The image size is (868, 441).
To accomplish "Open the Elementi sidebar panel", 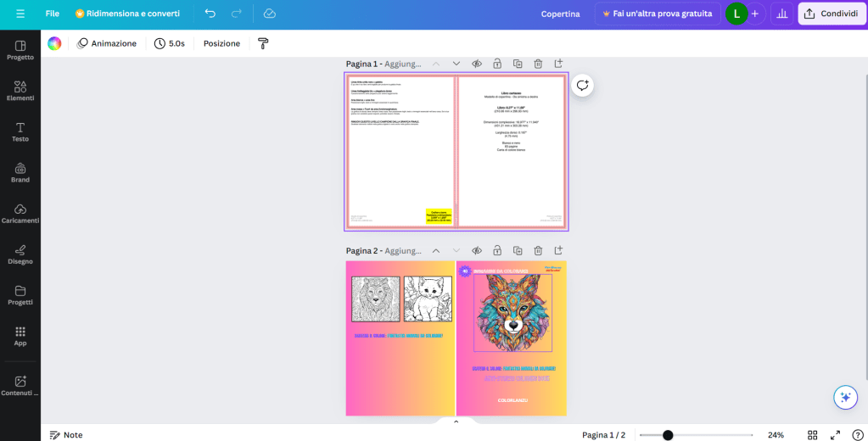I will click(20, 90).
